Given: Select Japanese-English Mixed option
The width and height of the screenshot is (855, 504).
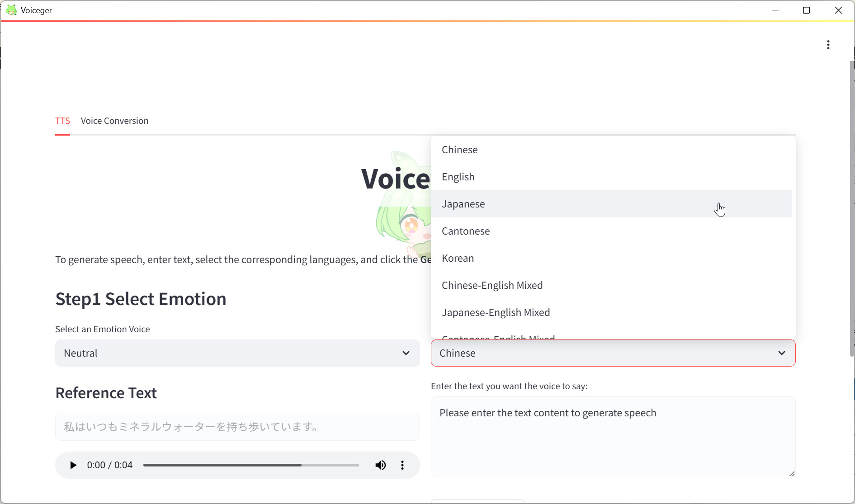Looking at the screenshot, I should pyautogui.click(x=496, y=312).
